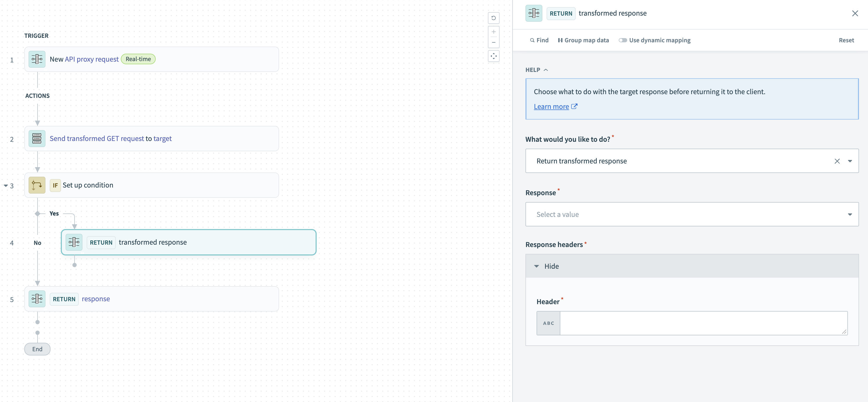
Task: Click the fit-to-screen canvas icon
Action: tap(493, 56)
